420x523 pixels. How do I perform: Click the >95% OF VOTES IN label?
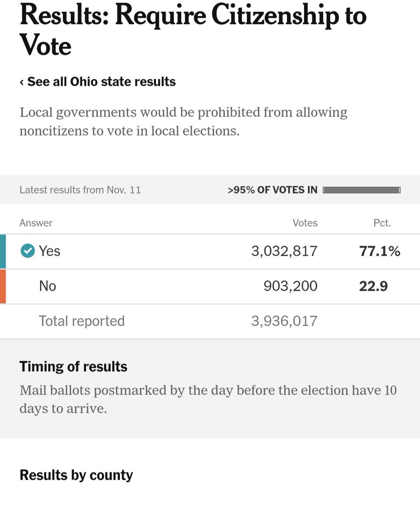272,190
